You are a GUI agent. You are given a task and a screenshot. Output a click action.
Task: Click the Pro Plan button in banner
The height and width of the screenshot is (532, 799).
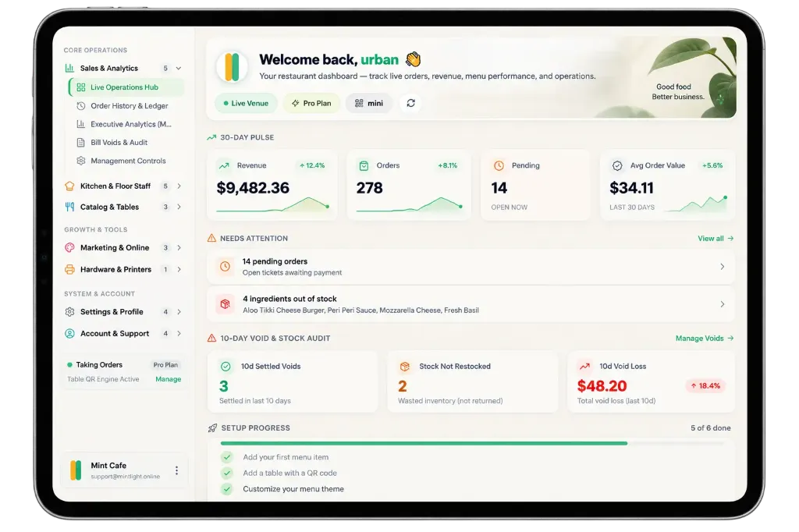click(x=311, y=103)
